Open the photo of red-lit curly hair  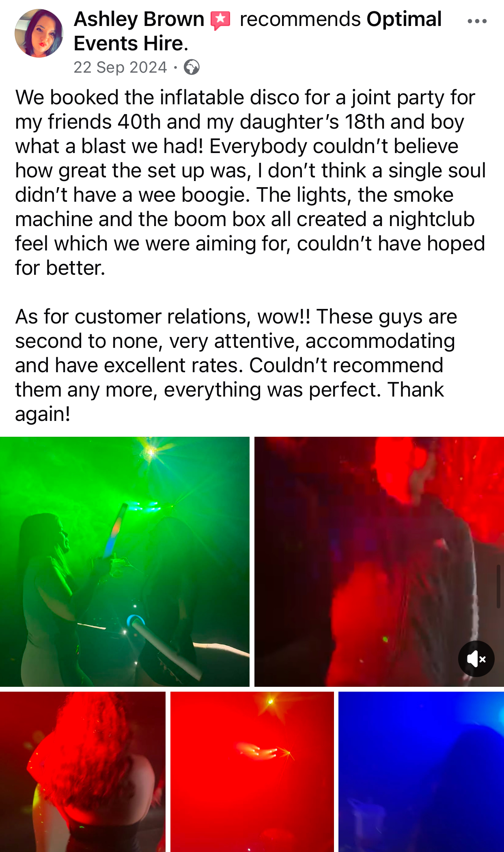83,772
